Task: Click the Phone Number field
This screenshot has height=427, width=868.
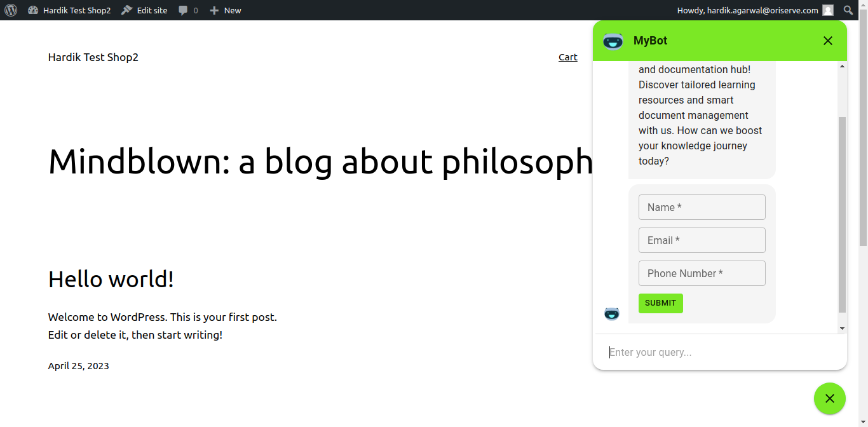Action: click(702, 273)
